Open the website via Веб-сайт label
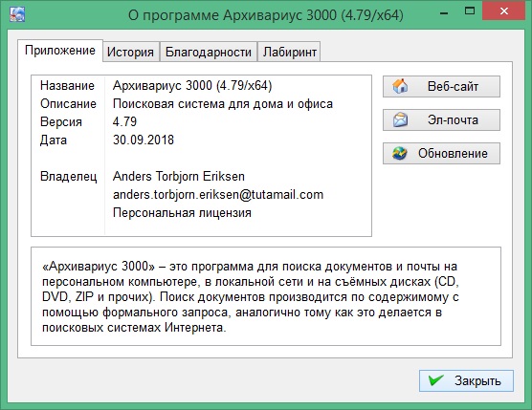Viewport: 532px width, 410px height. (x=453, y=86)
